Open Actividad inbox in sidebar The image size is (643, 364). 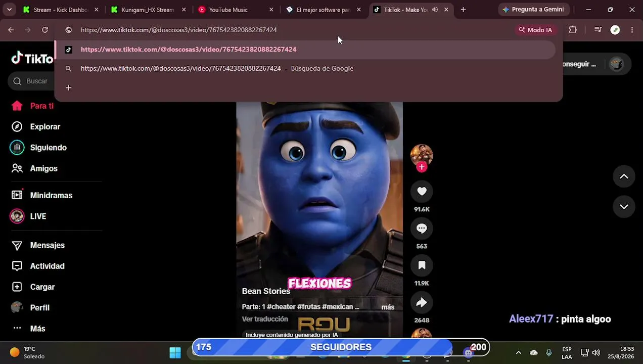click(38, 266)
